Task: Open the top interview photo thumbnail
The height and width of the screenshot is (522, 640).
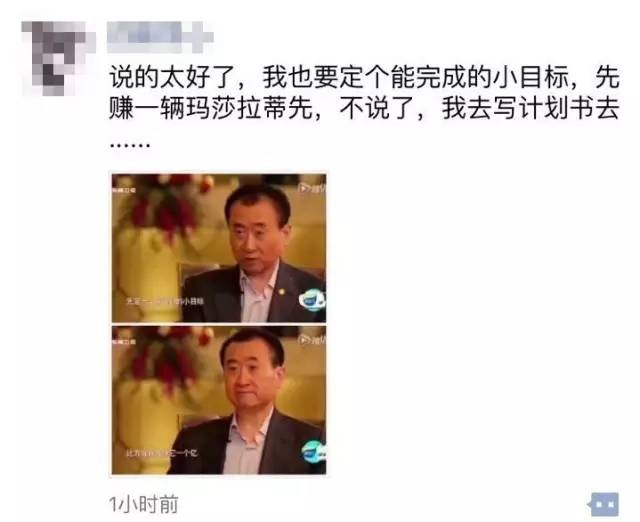Action: [219, 248]
